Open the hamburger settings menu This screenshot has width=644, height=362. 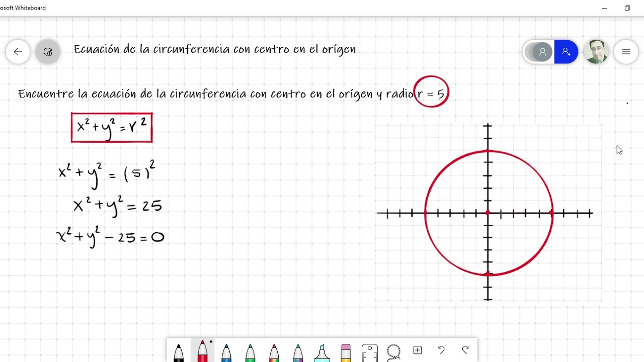(626, 52)
